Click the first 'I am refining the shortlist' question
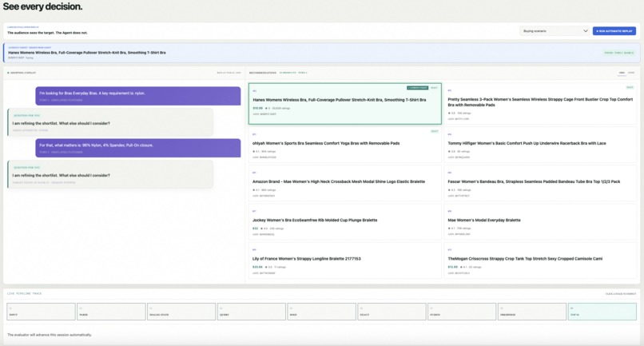Screen dimensions: 644x346 110,122
